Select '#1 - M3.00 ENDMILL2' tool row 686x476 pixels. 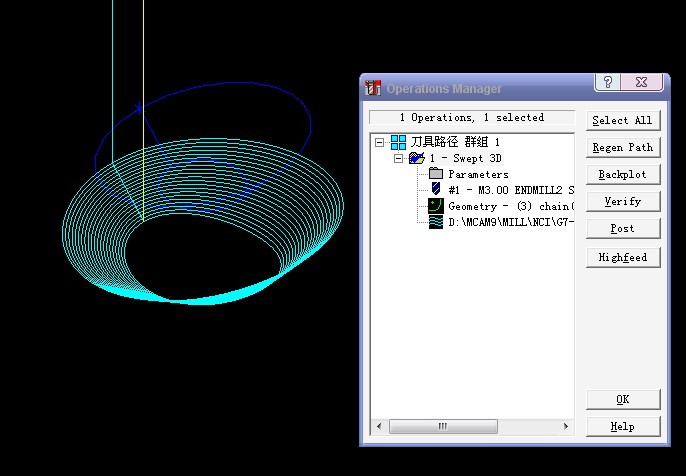[511, 190]
